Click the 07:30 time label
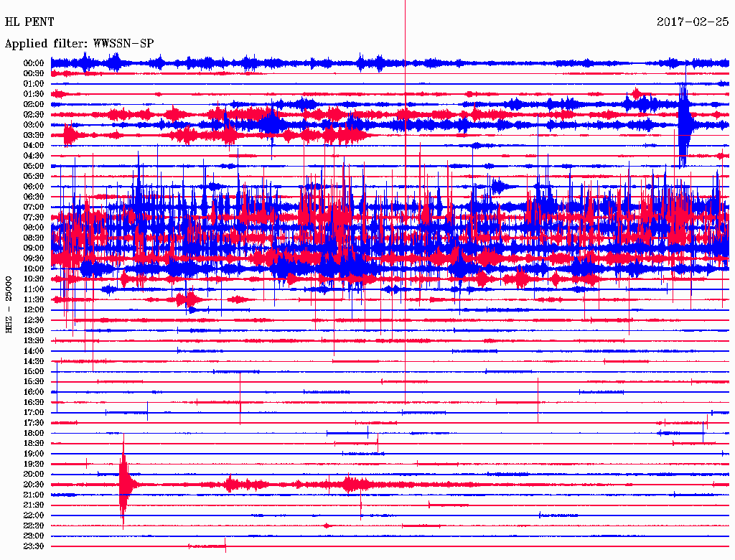The width and height of the screenshot is (735, 560). pyautogui.click(x=34, y=217)
